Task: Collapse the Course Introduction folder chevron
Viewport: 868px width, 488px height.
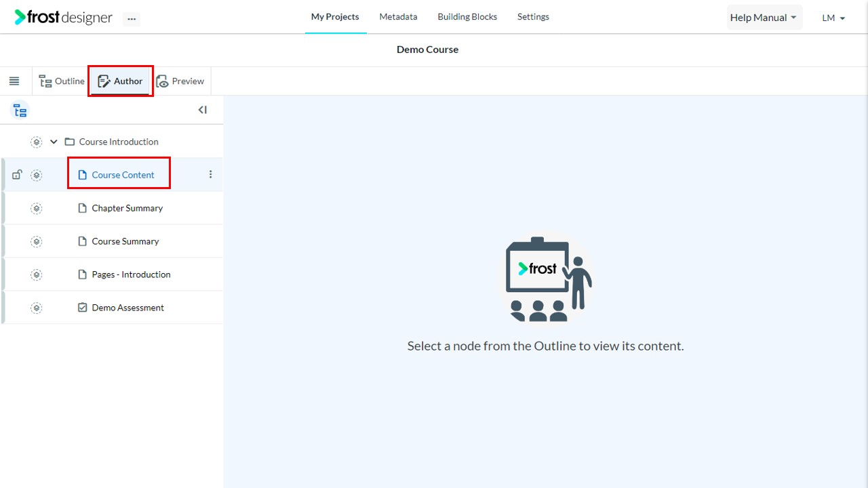Action: (54, 142)
